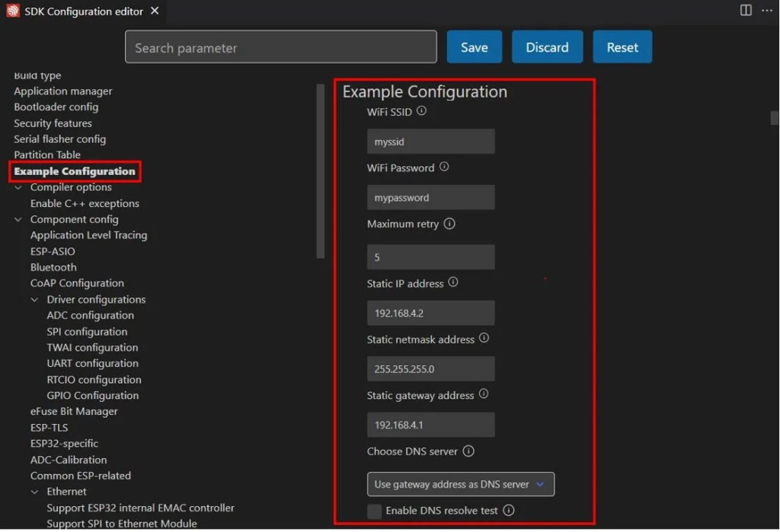Click the Enable DNS resolve test info icon
This screenshot has height=532, width=780.
pos(509,511)
